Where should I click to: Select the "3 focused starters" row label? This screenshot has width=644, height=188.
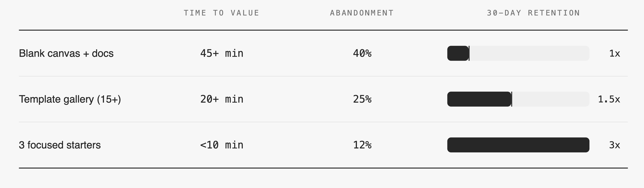(60, 145)
